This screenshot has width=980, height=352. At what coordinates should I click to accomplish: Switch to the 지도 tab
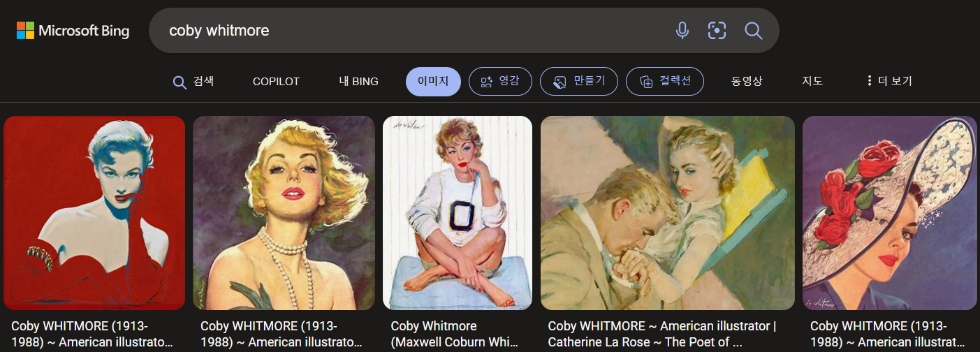coord(812,81)
